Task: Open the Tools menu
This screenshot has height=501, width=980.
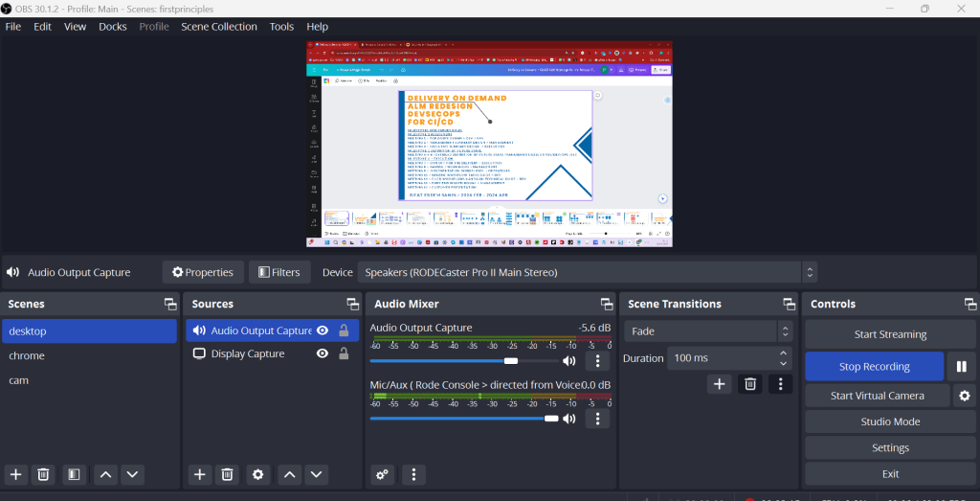Action: [x=282, y=26]
